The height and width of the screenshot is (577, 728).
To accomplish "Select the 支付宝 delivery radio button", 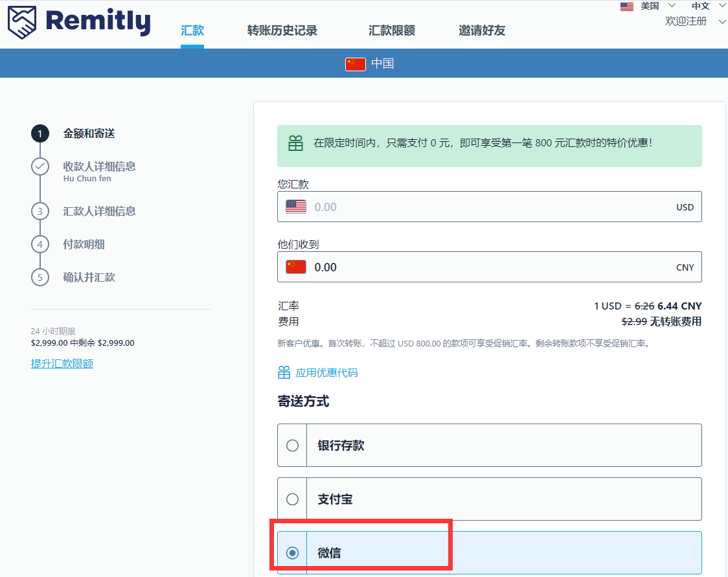I will [x=293, y=499].
